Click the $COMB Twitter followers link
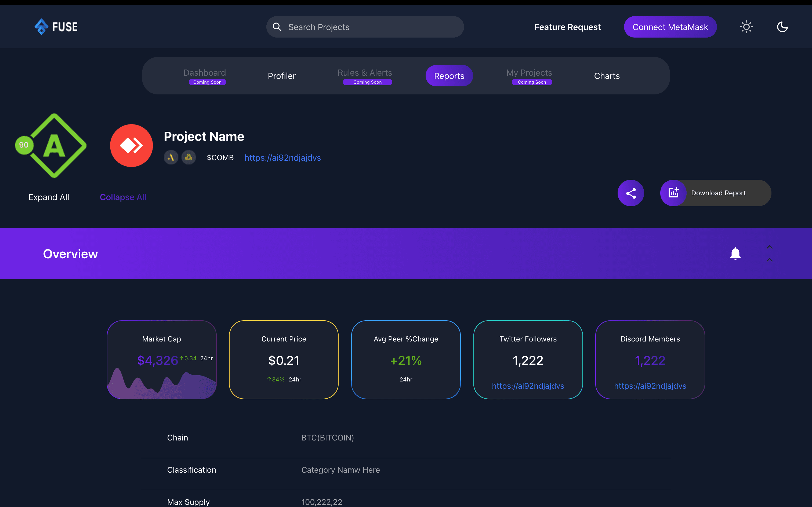Screen dimensions: 812x507 [x=528, y=385]
